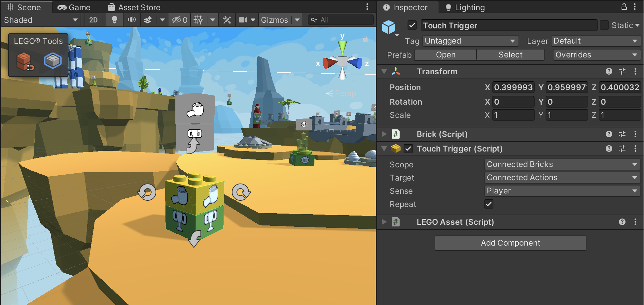Click the Inspector lock icon

624,7
